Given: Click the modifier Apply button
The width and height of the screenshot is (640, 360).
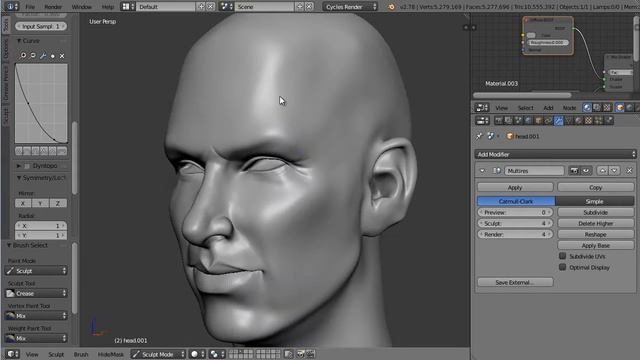Looking at the screenshot, I should (x=515, y=187).
